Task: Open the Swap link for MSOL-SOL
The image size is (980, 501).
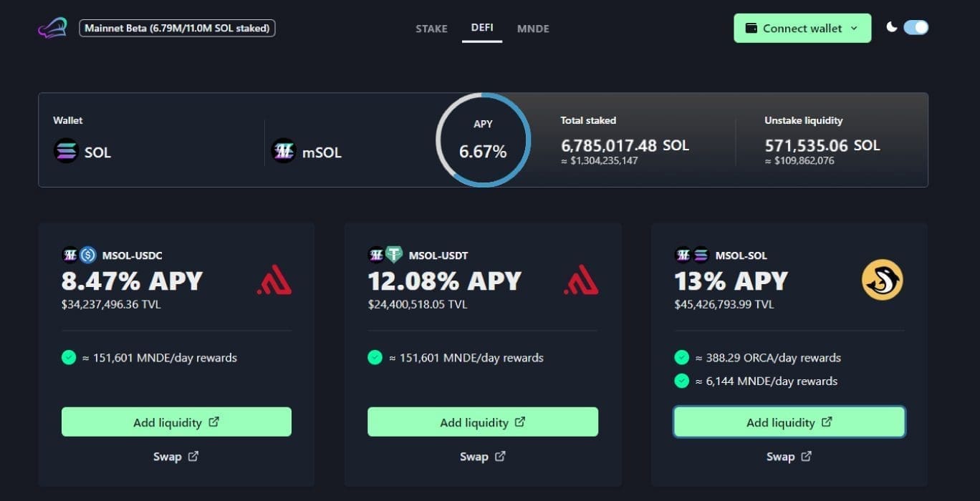Action: (x=789, y=457)
